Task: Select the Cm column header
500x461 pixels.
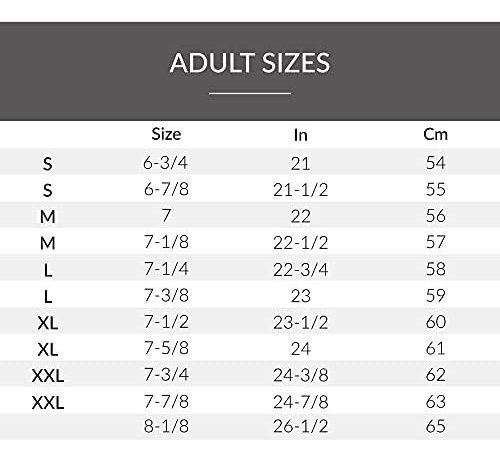Action: click(435, 134)
